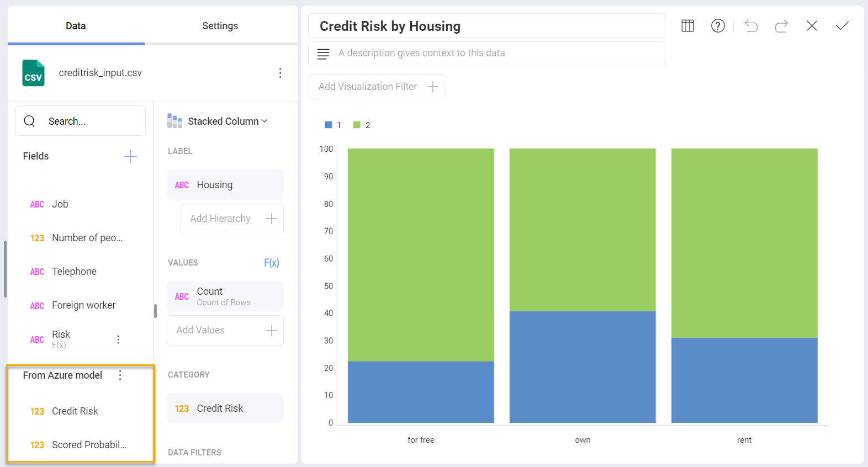Click the plus on Add Visualization Filter
Image resolution: width=868 pixels, height=467 pixels.
(x=433, y=87)
